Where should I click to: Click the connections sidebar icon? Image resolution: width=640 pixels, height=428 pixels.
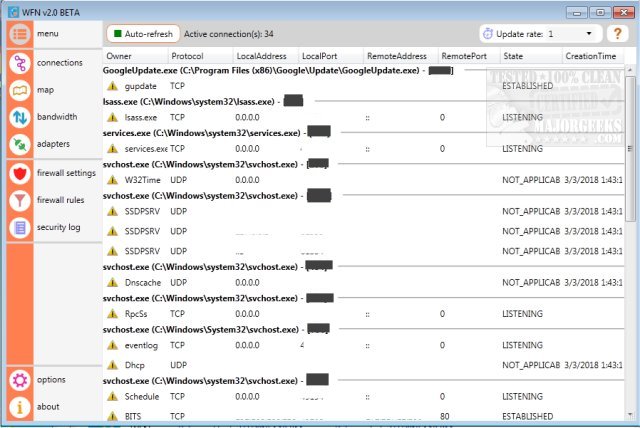[x=20, y=63]
